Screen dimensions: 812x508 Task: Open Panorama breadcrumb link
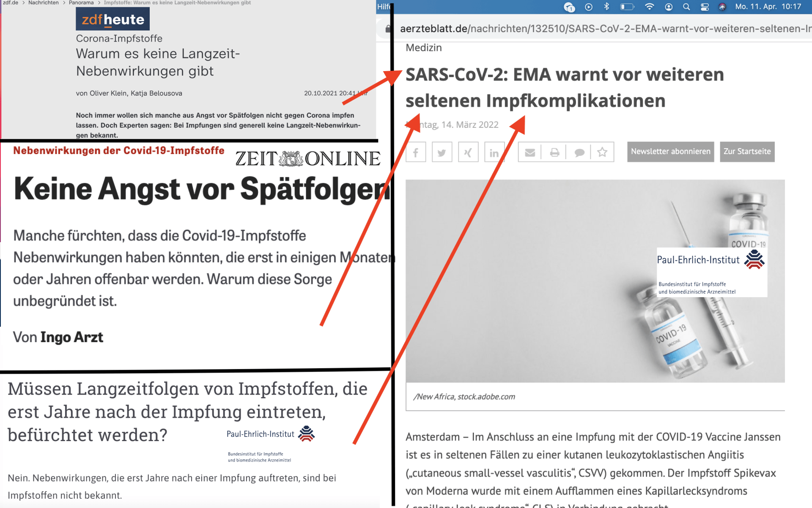point(81,3)
